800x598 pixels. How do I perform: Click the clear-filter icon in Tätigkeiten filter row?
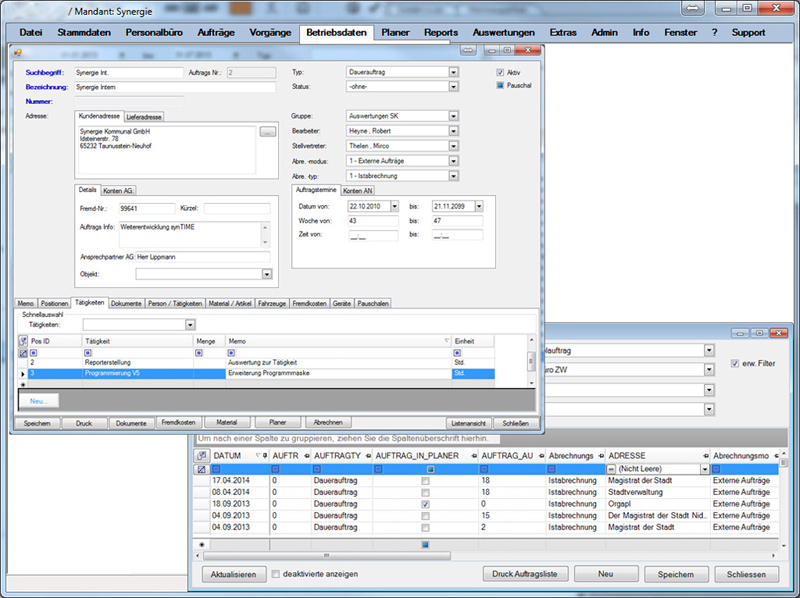(23, 352)
